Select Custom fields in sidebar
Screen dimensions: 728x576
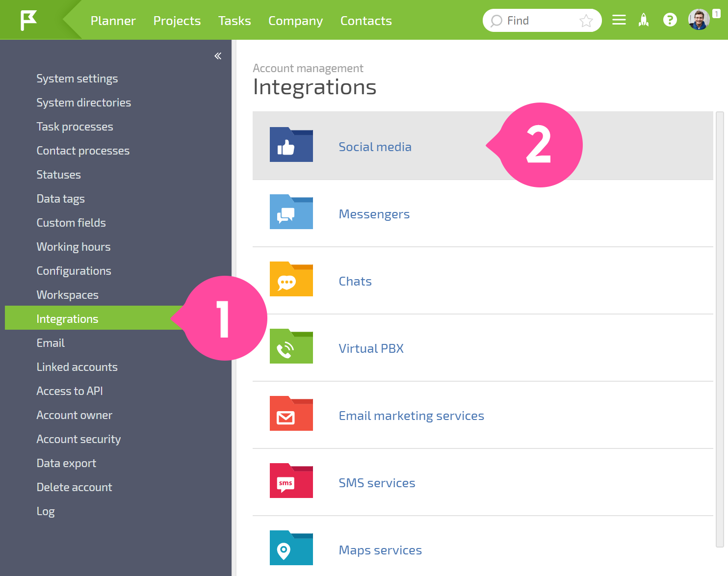click(x=71, y=223)
